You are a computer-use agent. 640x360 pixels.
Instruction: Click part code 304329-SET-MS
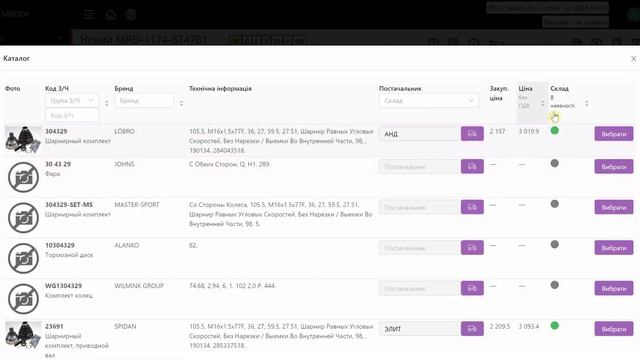[69, 204]
